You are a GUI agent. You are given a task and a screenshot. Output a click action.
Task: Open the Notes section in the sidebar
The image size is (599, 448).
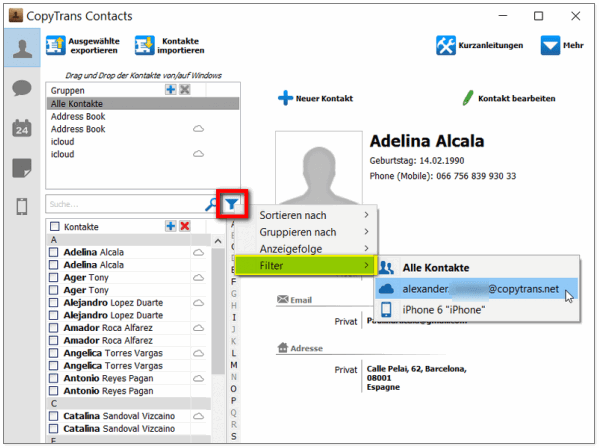22,168
